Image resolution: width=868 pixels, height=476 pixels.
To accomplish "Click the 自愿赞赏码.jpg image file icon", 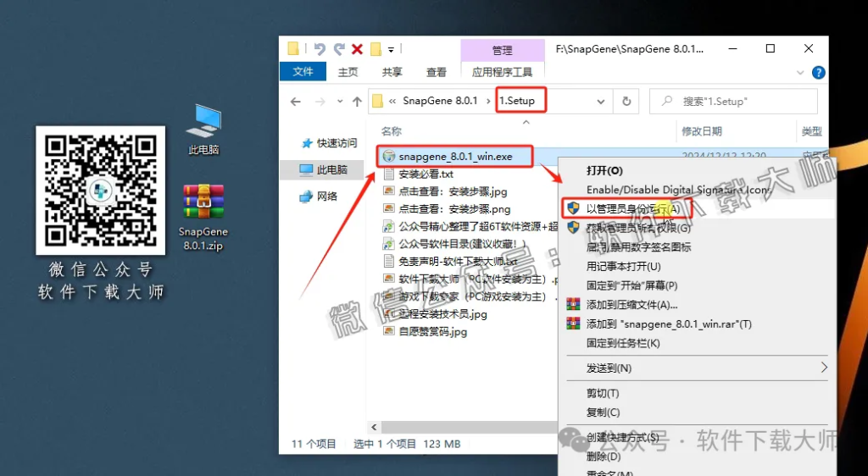I will click(x=389, y=332).
